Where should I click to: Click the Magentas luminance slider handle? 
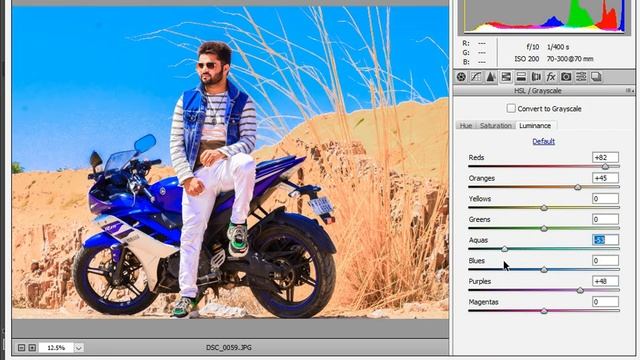point(544,311)
